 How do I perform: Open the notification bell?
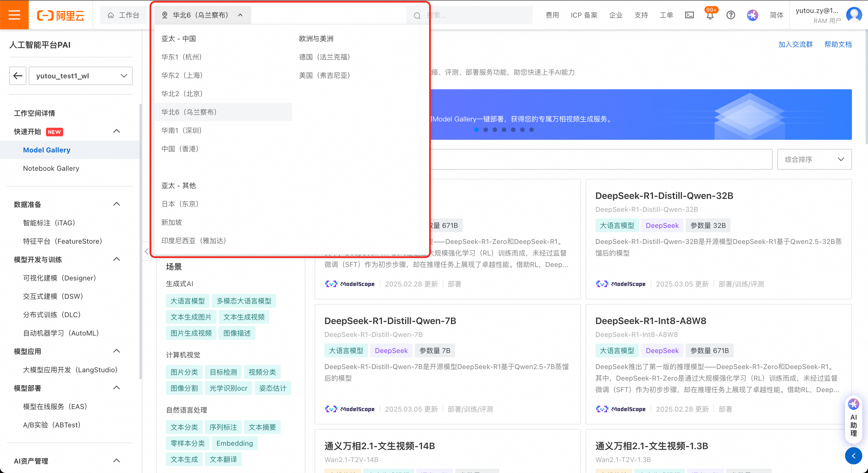pos(710,15)
